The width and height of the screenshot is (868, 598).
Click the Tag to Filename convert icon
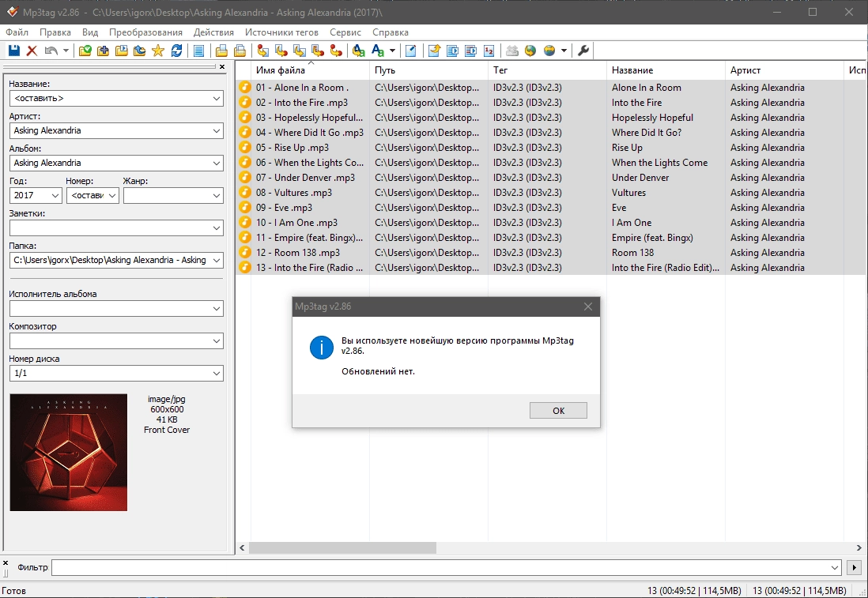[263, 51]
